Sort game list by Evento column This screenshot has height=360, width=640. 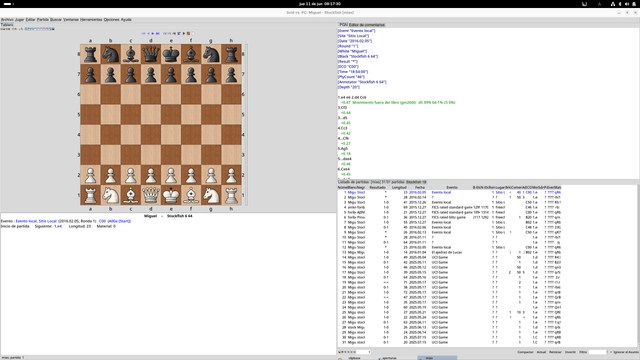pos(451,187)
